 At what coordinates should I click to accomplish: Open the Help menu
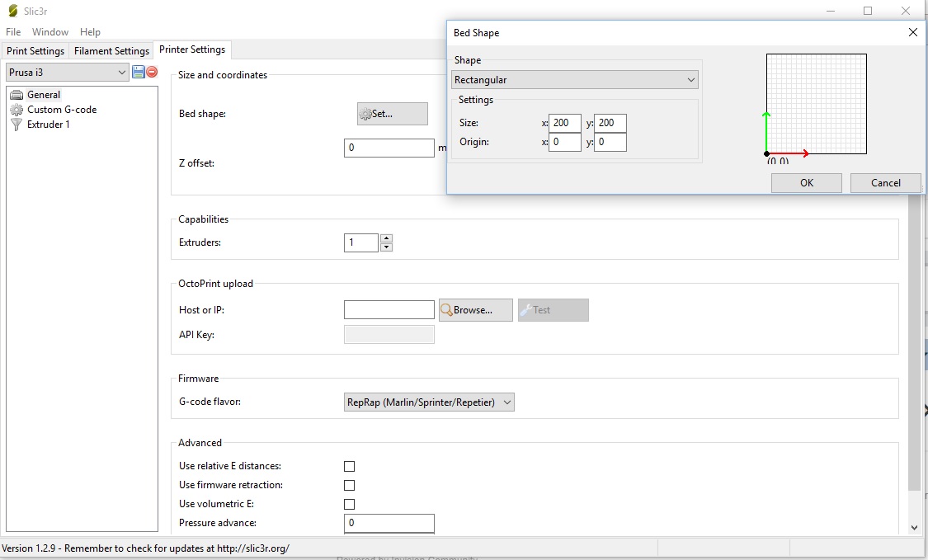pyautogui.click(x=90, y=32)
